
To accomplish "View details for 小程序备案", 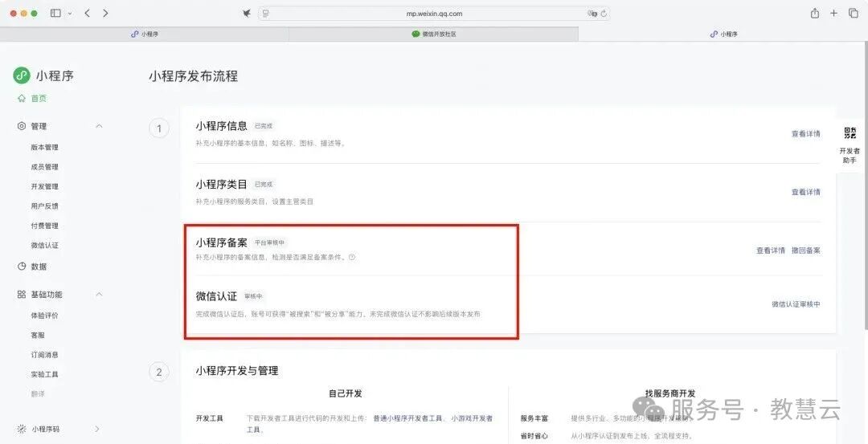I will [771, 251].
